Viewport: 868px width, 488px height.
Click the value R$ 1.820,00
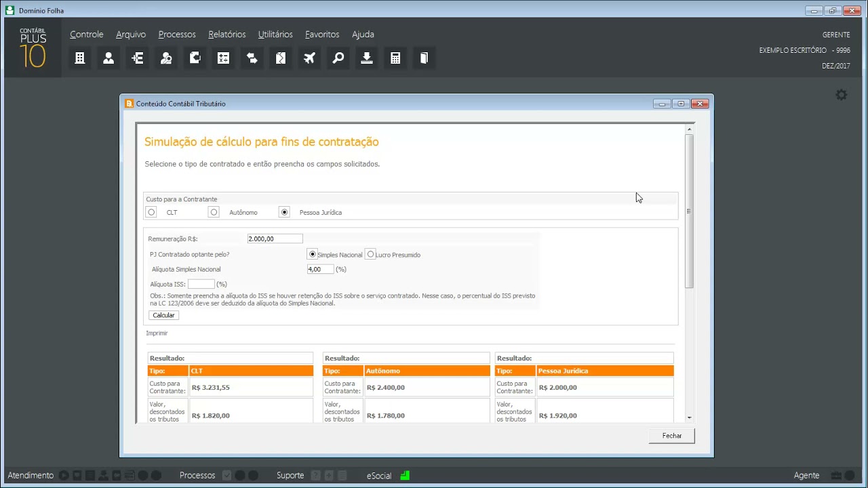(211, 415)
